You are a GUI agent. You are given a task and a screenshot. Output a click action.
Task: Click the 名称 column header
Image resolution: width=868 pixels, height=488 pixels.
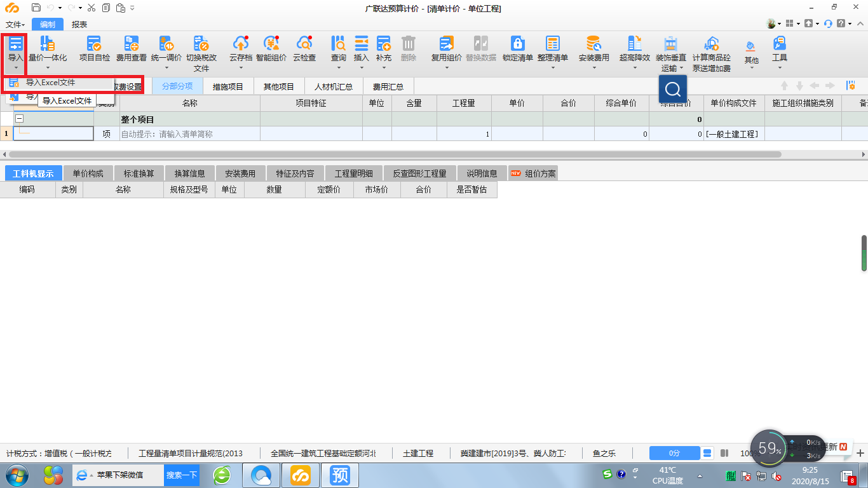point(190,103)
